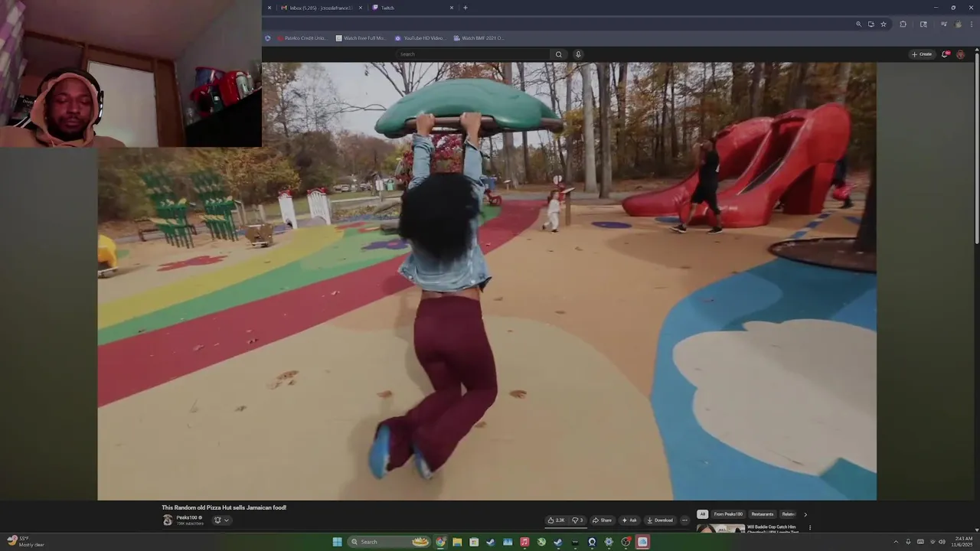Image resolution: width=980 pixels, height=551 pixels.
Task: Click the YouTube search magnifier button
Action: [x=559, y=54]
